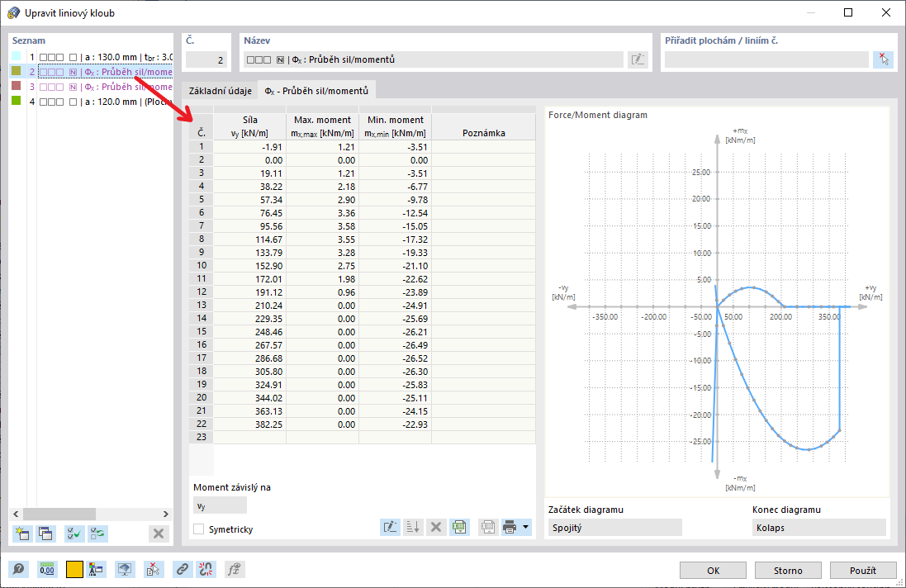The width and height of the screenshot is (906, 588).
Task: Click the sort rows icon
Action: pyautogui.click(x=413, y=527)
